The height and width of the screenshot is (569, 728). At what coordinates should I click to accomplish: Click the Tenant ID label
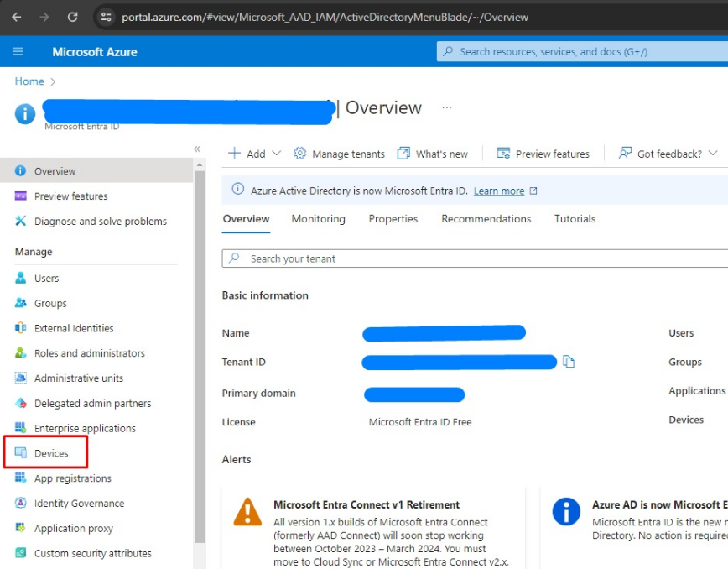click(x=244, y=362)
